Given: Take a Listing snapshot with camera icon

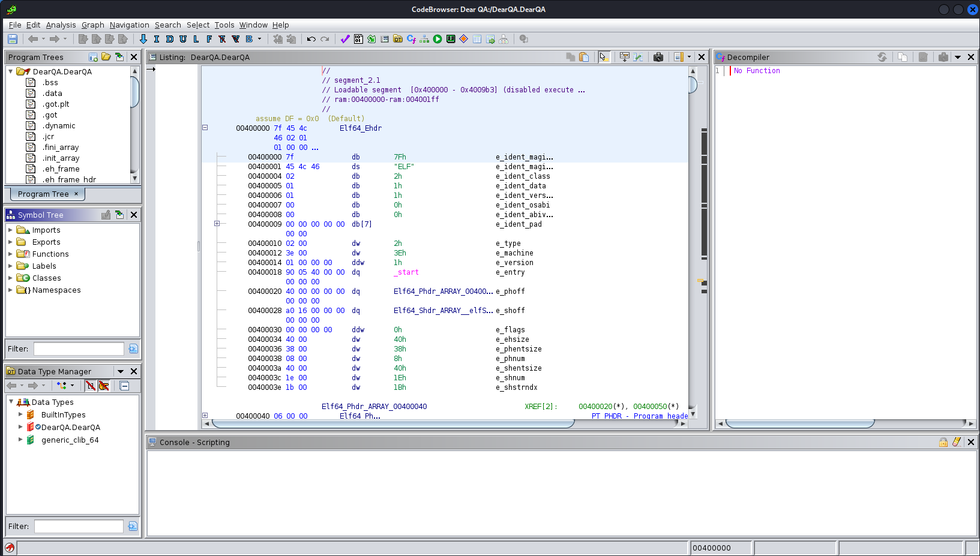Looking at the screenshot, I should (658, 57).
